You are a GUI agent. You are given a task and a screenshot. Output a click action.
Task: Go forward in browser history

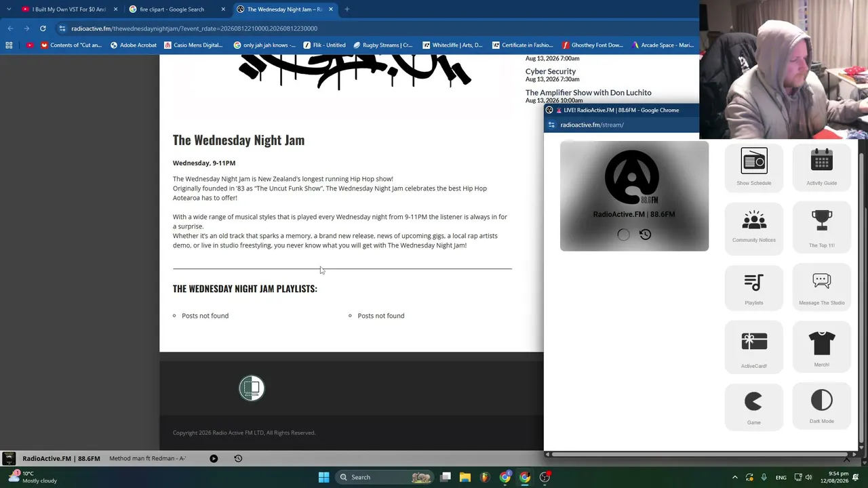click(26, 28)
